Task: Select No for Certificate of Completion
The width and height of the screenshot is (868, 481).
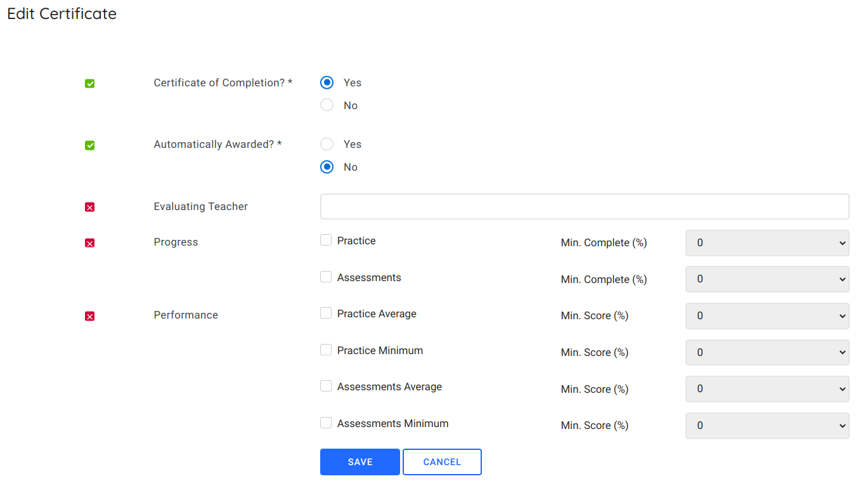Action: (x=327, y=105)
